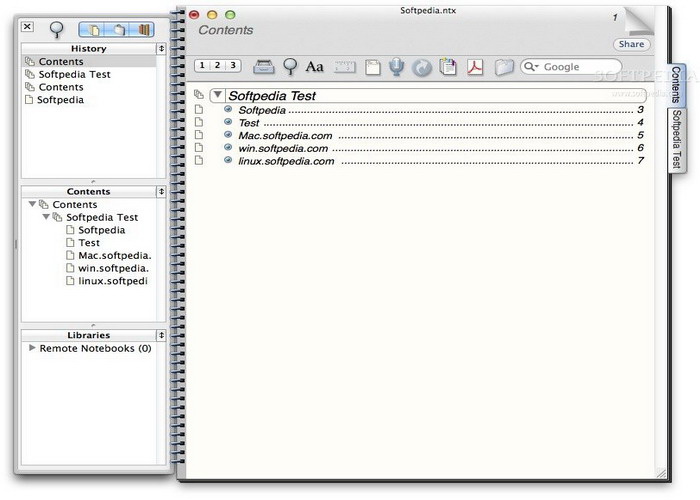Open win.softpedia.com entry
The image size is (700, 500).
(283, 148)
